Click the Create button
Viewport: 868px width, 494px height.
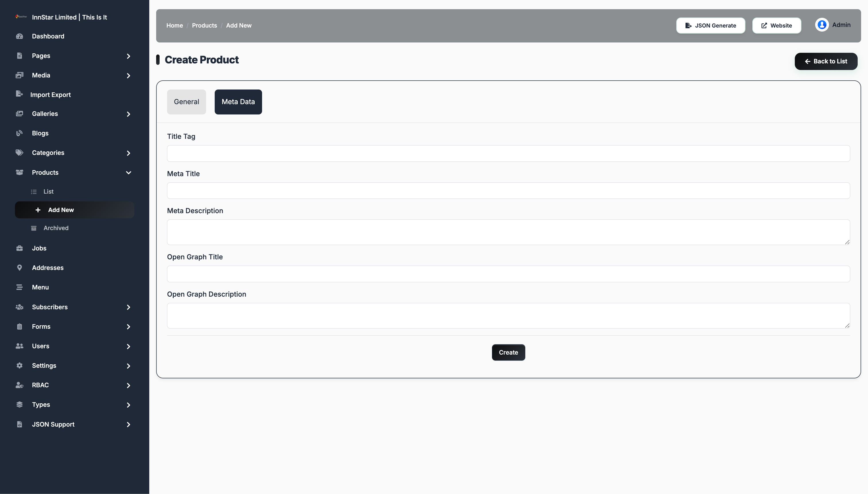(508, 353)
